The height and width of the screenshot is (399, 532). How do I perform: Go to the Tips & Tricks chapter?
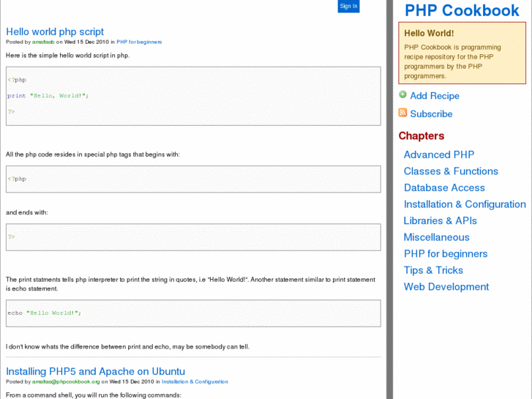point(433,270)
